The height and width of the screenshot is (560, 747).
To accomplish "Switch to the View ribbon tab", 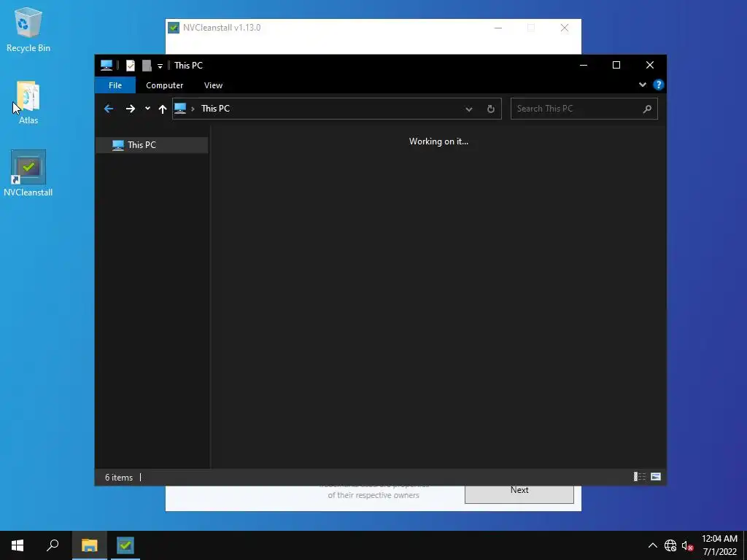I will tap(213, 85).
